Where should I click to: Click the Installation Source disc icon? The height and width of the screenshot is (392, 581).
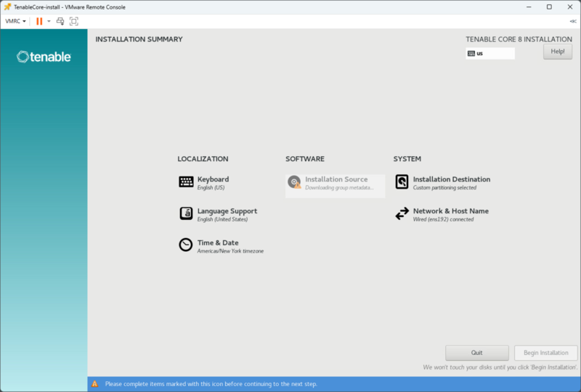tap(295, 182)
